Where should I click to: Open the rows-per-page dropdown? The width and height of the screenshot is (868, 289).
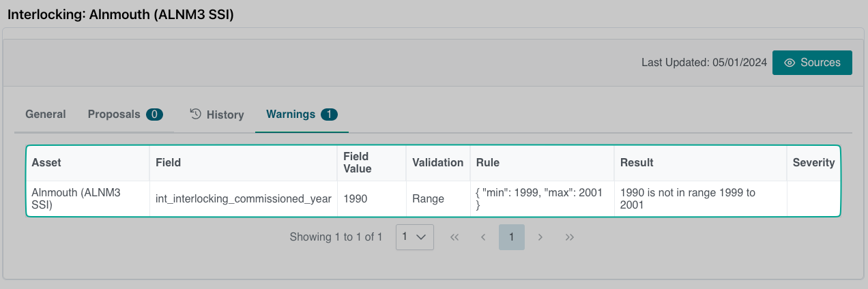coord(414,237)
